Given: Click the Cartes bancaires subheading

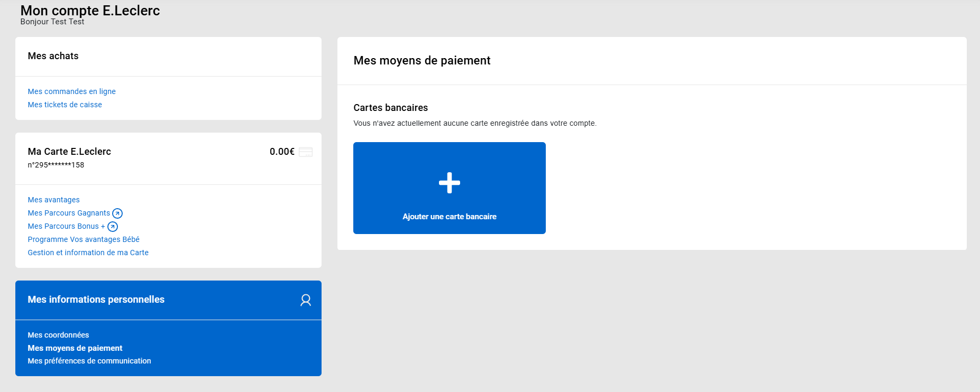Looking at the screenshot, I should [391, 108].
